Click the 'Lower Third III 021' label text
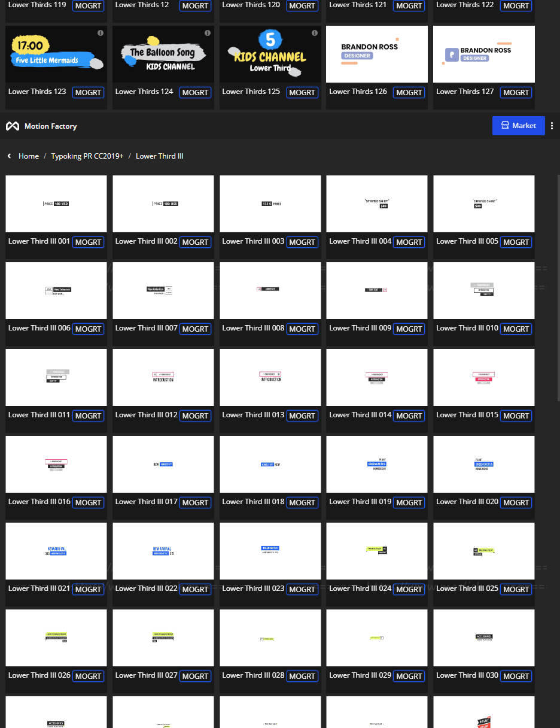The image size is (560, 728). point(39,589)
